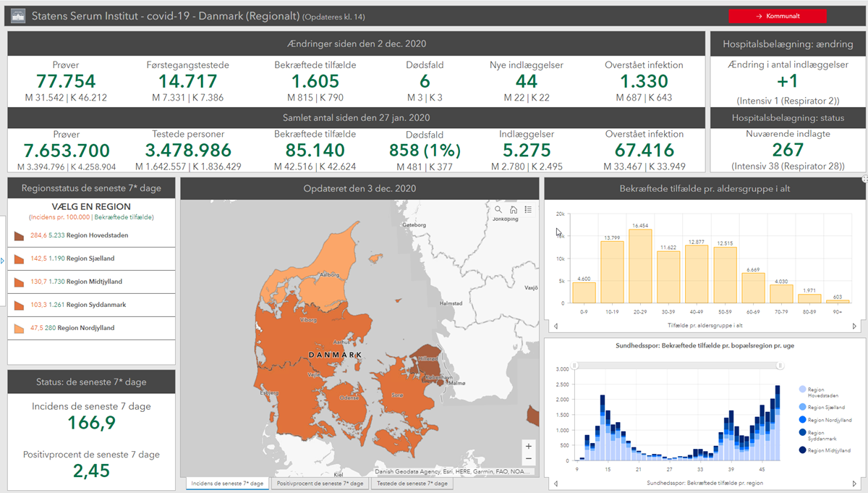Viewport: 868px width, 493px height.
Task: Open the map search magnifier tool
Action: (x=498, y=209)
